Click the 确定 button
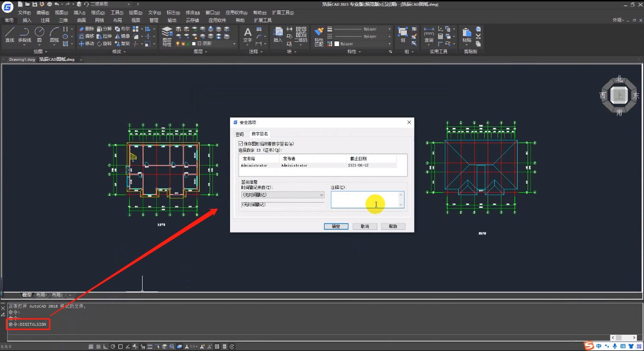644x351 pixels. [x=336, y=226]
